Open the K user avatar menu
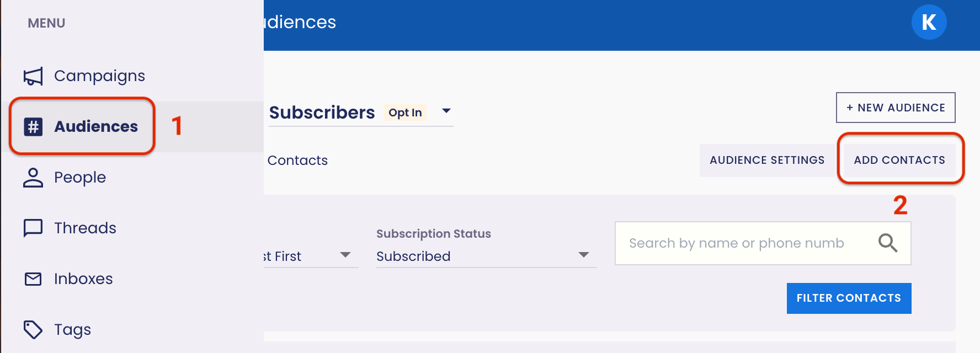980x353 pixels. pyautogui.click(x=929, y=22)
